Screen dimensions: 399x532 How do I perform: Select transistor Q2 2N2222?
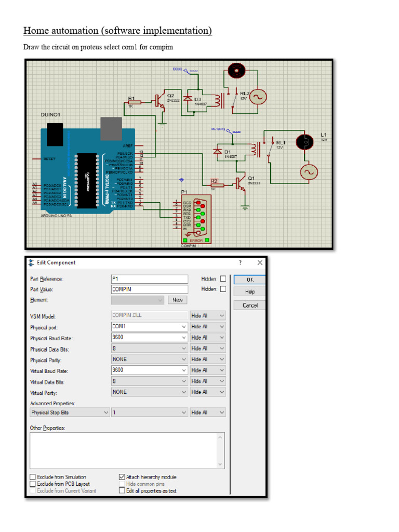coord(160,101)
